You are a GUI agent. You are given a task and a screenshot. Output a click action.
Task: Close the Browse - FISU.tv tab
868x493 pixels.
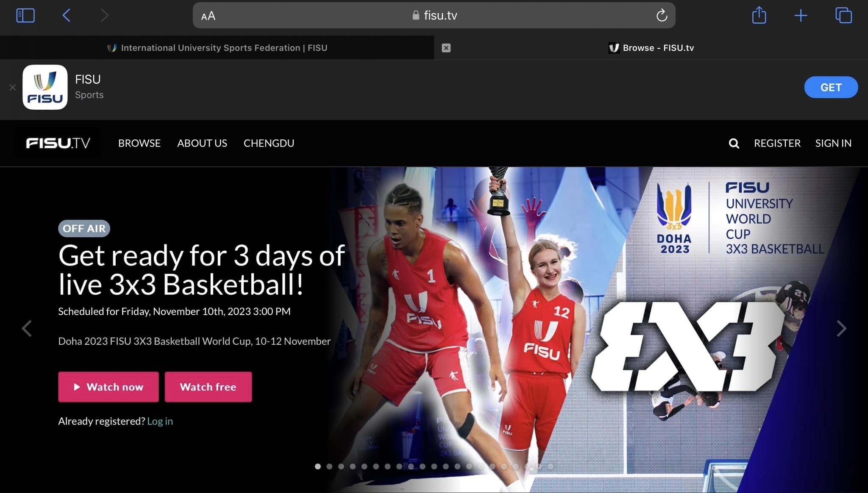pyautogui.click(x=446, y=48)
